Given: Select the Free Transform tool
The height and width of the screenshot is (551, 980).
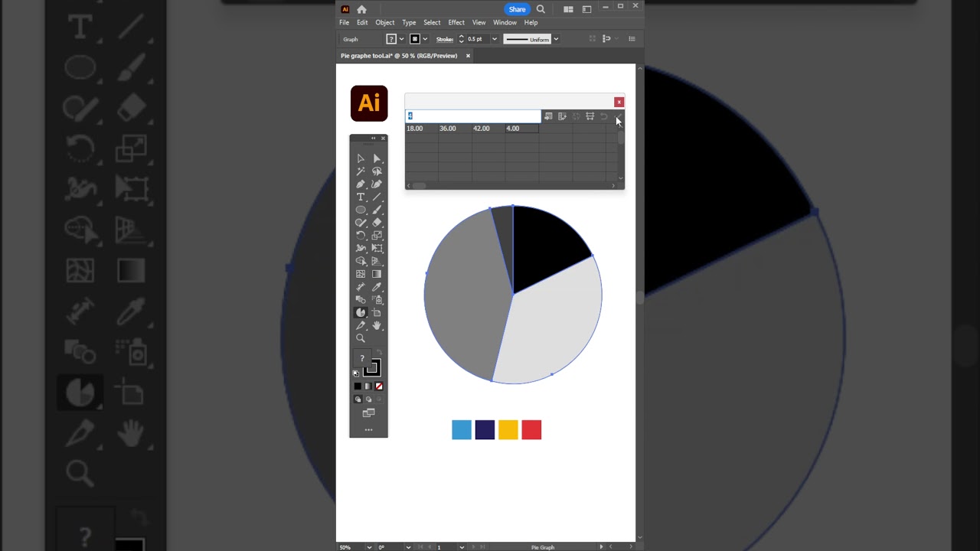Looking at the screenshot, I should coord(377,248).
